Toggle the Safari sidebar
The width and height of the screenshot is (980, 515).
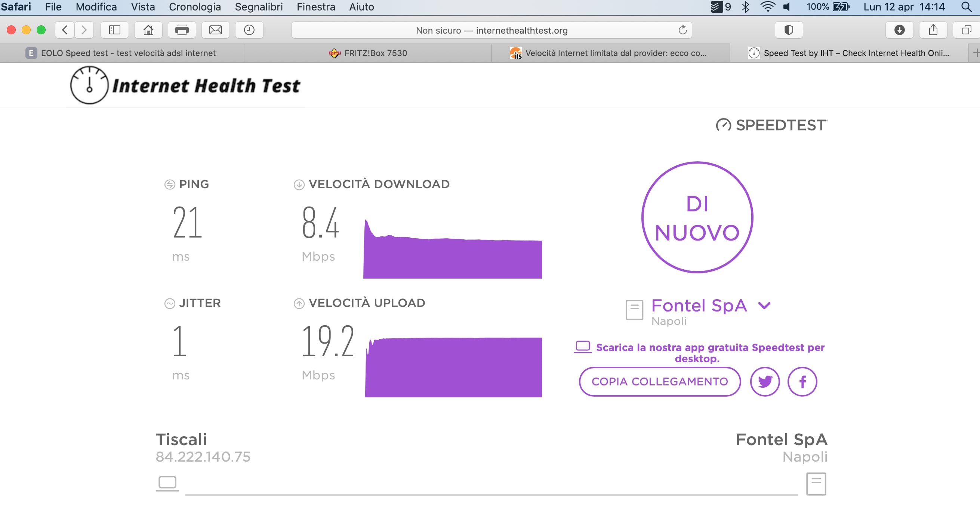[x=114, y=30]
